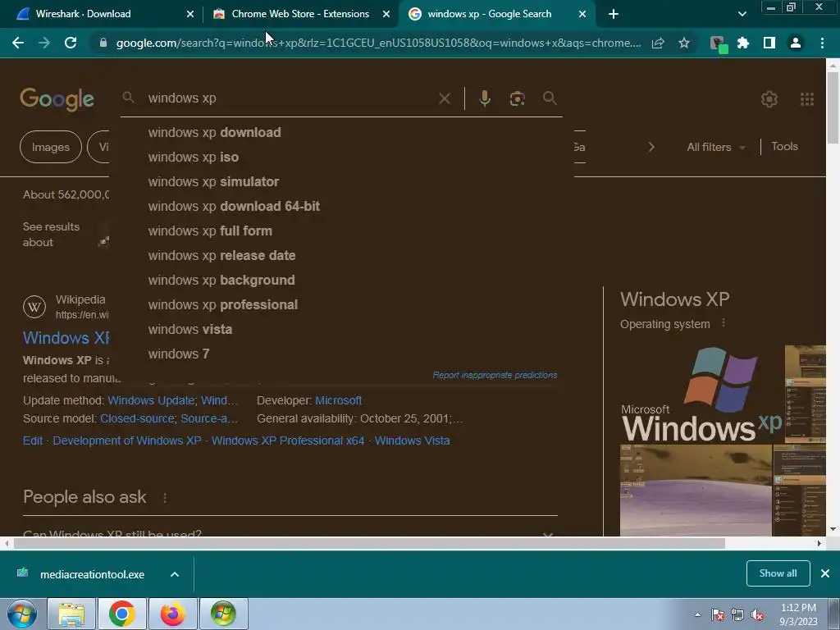Open the Windows Start menu orb
Screen dimensions: 840x630
[22, 614]
